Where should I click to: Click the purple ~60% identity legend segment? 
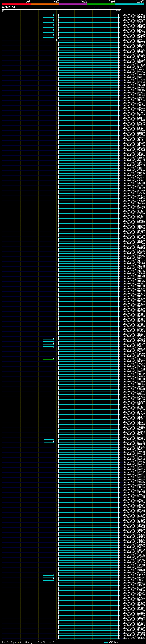point(73,4)
